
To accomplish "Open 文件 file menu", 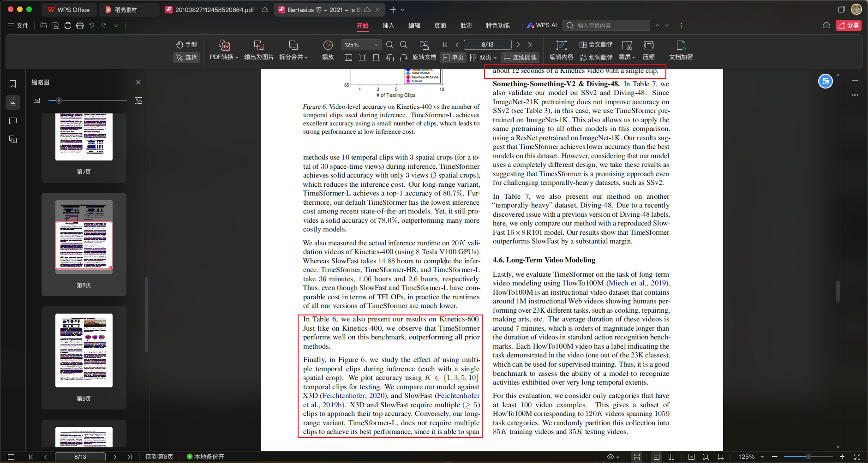I will point(18,25).
